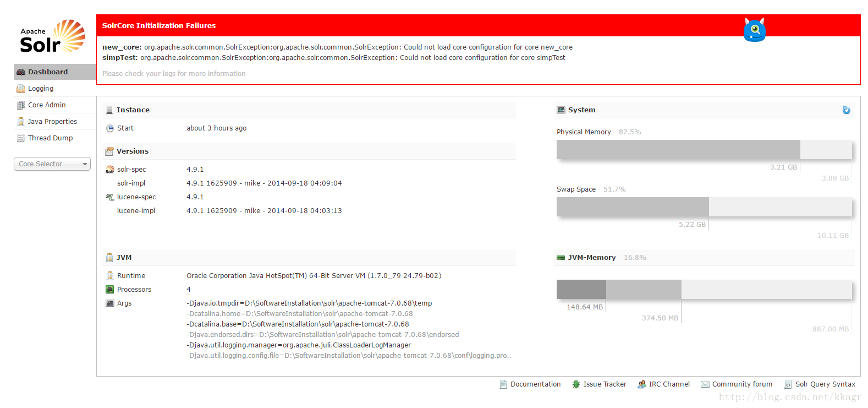This screenshot has height=408, width=868.
Task: Click the JVM section jar icon
Action: tap(109, 258)
